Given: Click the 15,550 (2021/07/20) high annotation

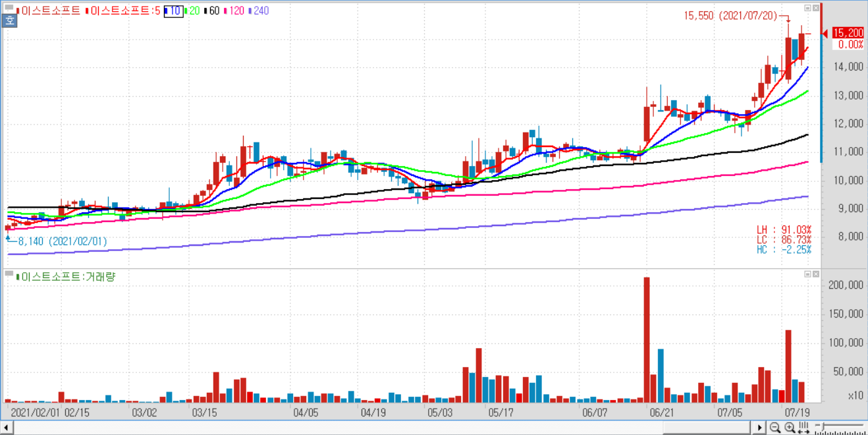Looking at the screenshot, I should point(731,15).
